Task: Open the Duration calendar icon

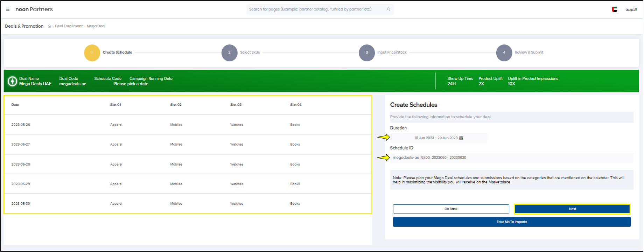Action: [x=461, y=138]
